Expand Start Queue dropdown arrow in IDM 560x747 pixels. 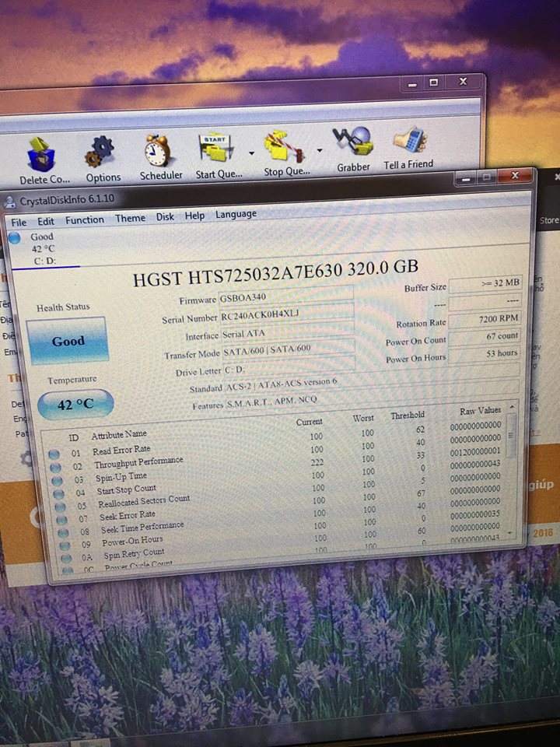click(251, 153)
